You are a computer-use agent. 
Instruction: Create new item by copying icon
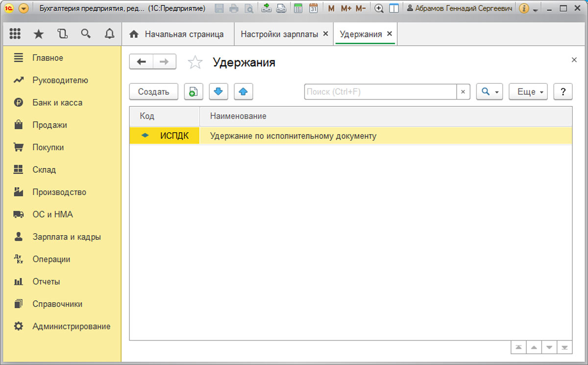194,92
